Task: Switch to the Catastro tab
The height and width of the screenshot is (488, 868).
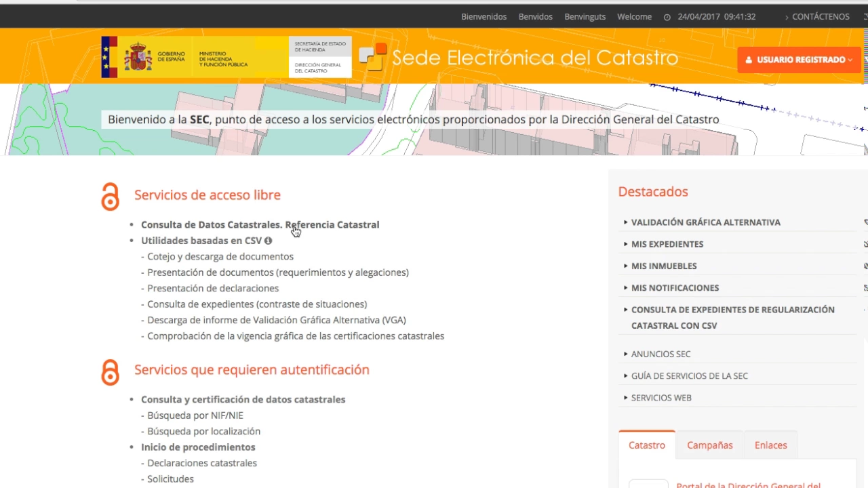Action: tap(647, 445)
